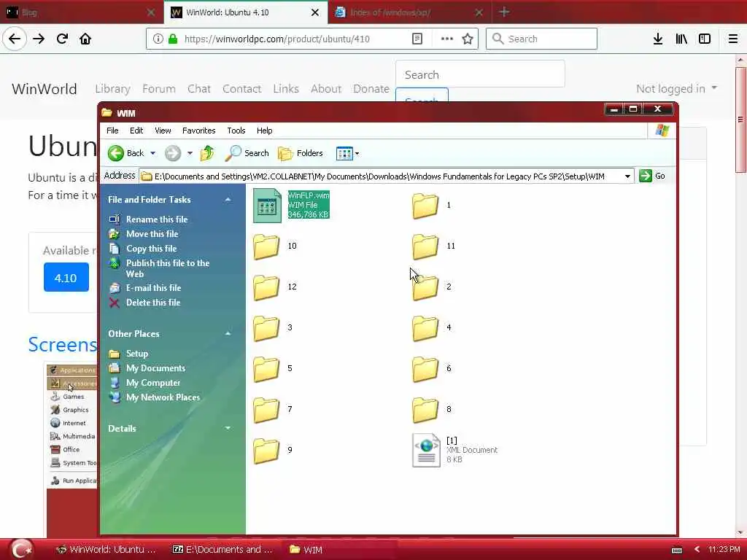Open the View menu
Viewport: 747px width, 560px height.
(x=163, y=131)
